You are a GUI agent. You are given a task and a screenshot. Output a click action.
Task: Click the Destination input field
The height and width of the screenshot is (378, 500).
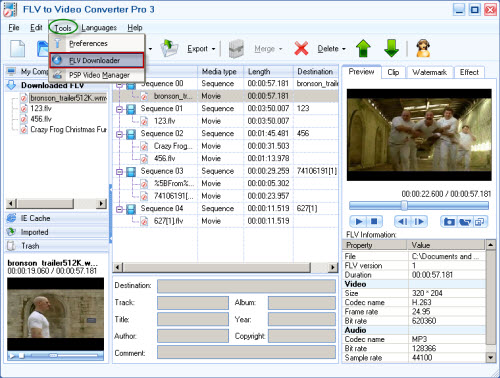point(246,286)
